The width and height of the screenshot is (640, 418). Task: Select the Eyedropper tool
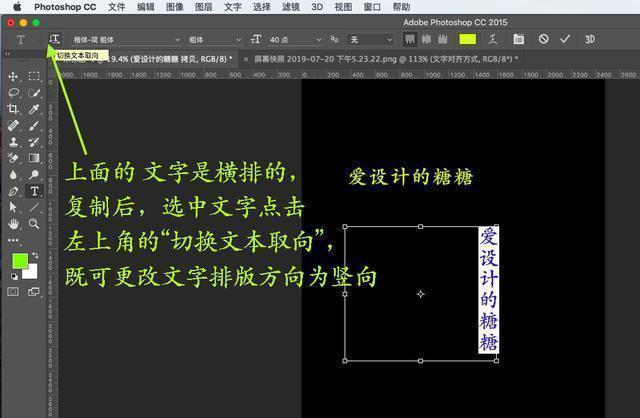(x=34, y=109)
